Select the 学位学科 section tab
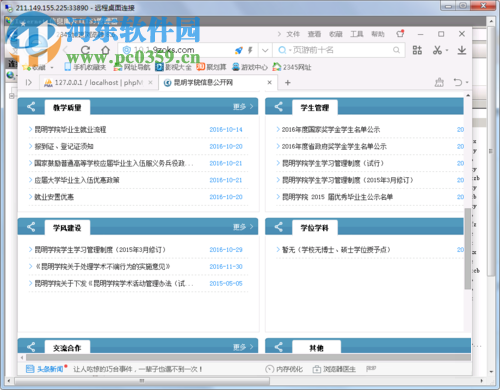Viewport: 500px width, 390px height. point(315,228)
